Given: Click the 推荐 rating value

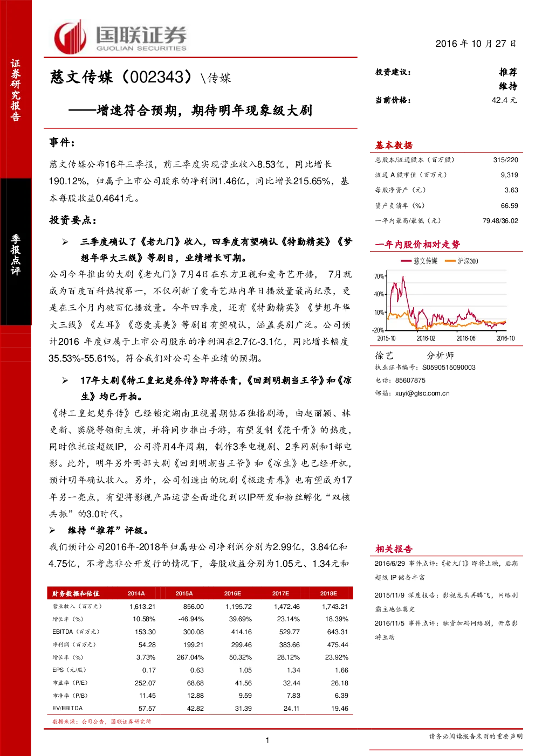Looking at the screenshot, I should point(508,72).
